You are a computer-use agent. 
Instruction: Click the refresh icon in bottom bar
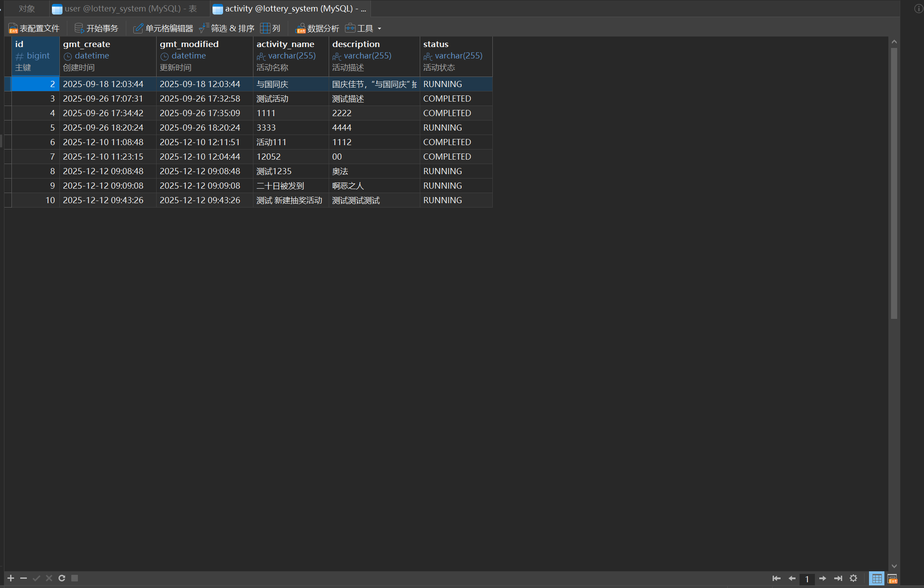click(x=62, y=578)
